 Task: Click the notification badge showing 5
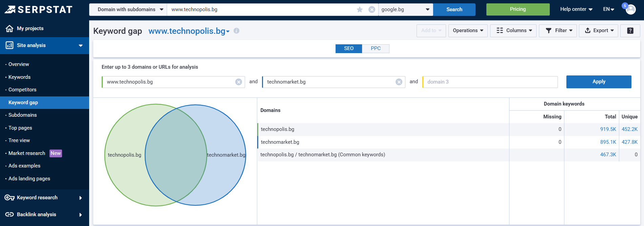click(x=625, y=6)
